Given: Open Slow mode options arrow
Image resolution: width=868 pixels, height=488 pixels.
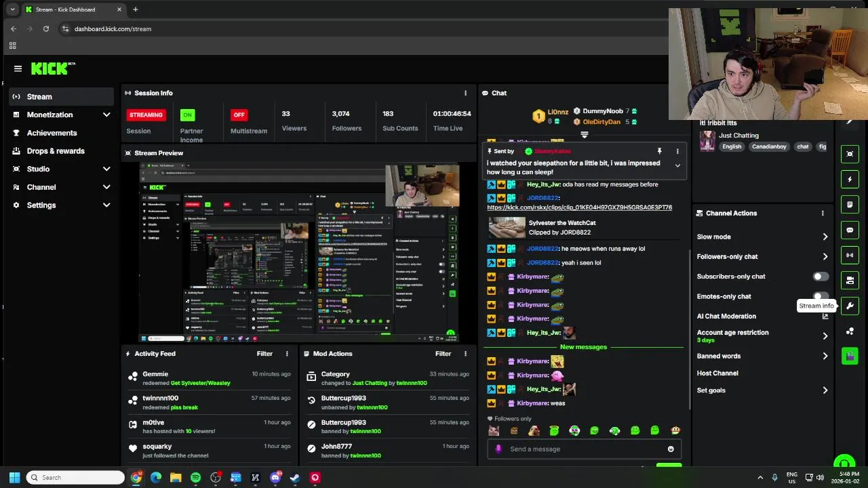Looking at the screenshot, I should click(825, 237).
